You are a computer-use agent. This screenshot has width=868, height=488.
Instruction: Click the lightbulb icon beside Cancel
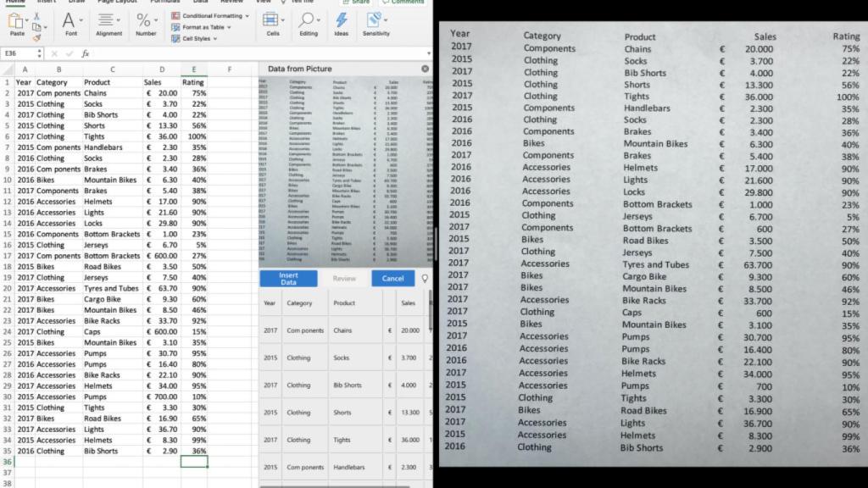coord(424,278)
